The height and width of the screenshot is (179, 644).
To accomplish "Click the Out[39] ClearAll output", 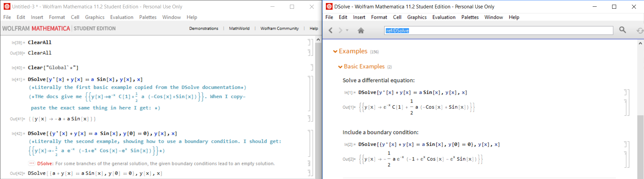I will pos(40,53).
